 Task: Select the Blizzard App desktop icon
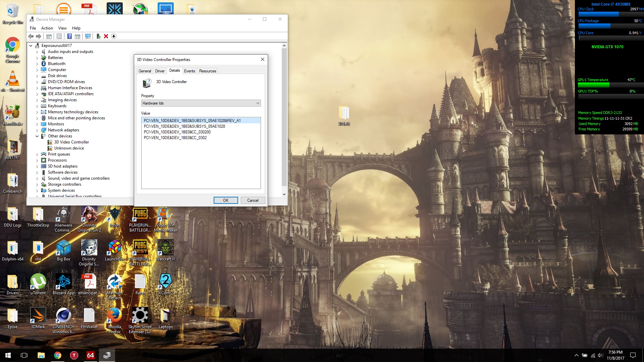(63, 285)
